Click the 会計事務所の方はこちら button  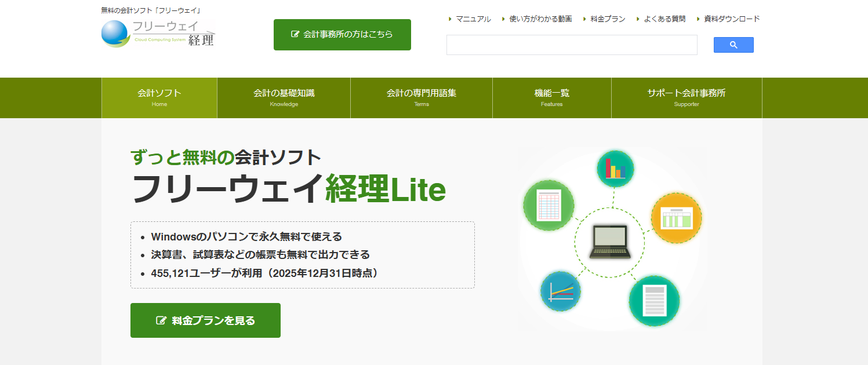pos(342,34)
